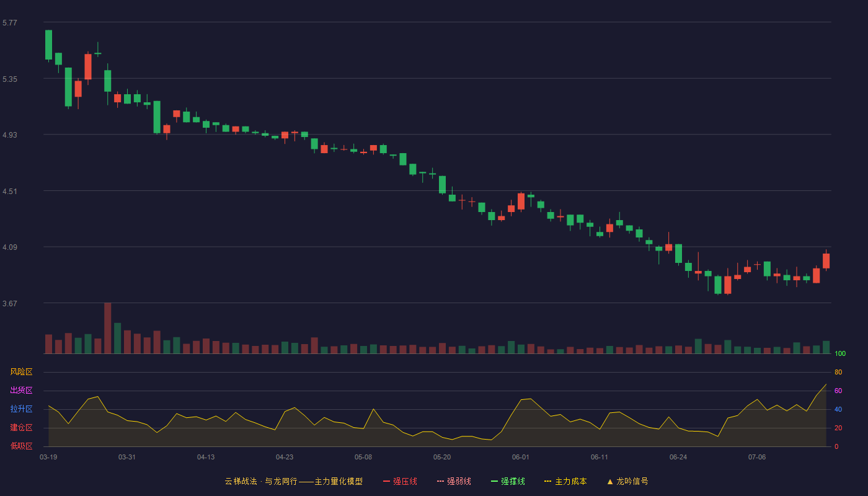
Task: Select the tallest red volume bar
Action: pyautogui.click(x=107, y=328)
